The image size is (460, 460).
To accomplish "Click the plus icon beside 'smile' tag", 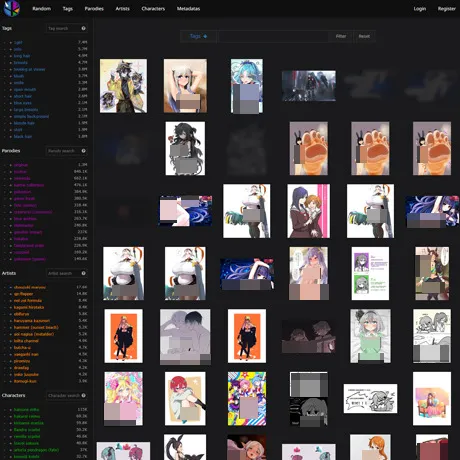I will (11, 83).
